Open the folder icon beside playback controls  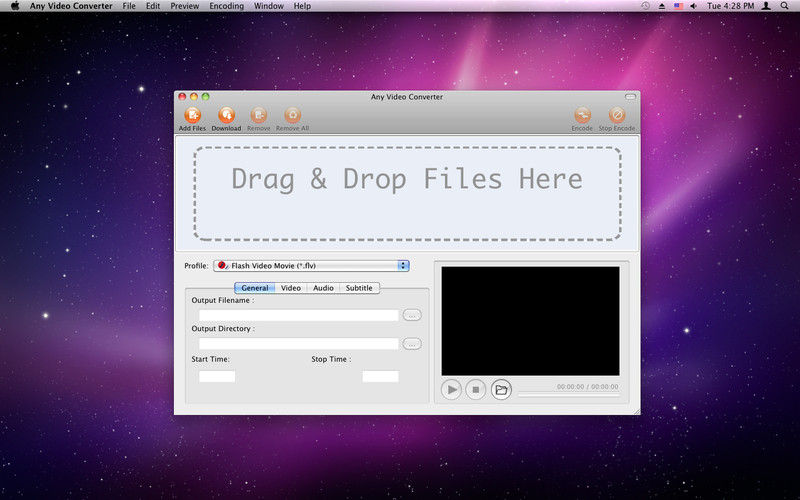[x=501, y=389]
